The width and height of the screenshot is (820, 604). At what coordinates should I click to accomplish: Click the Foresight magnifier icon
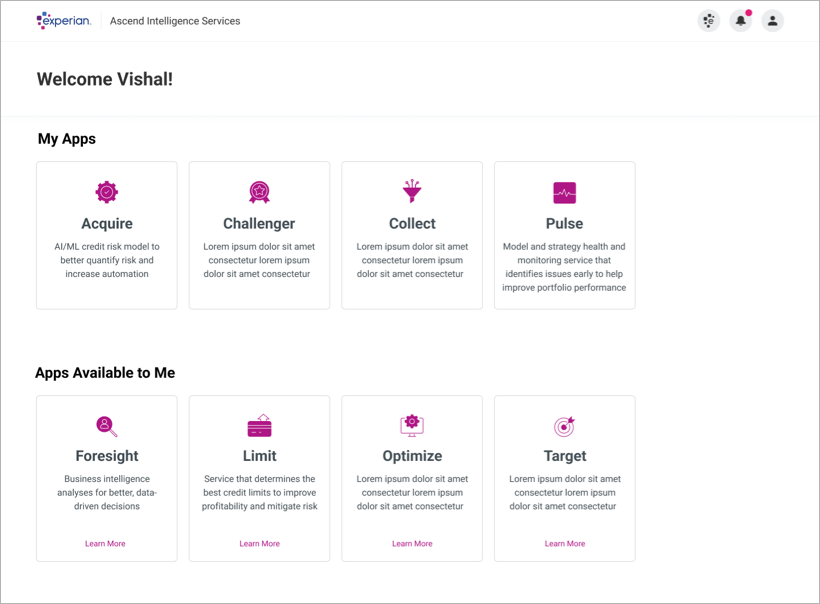tap(107, 426)
